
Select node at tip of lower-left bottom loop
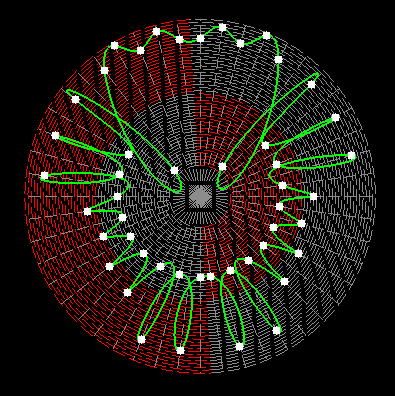pyautogui.click(x=141, y=339)
